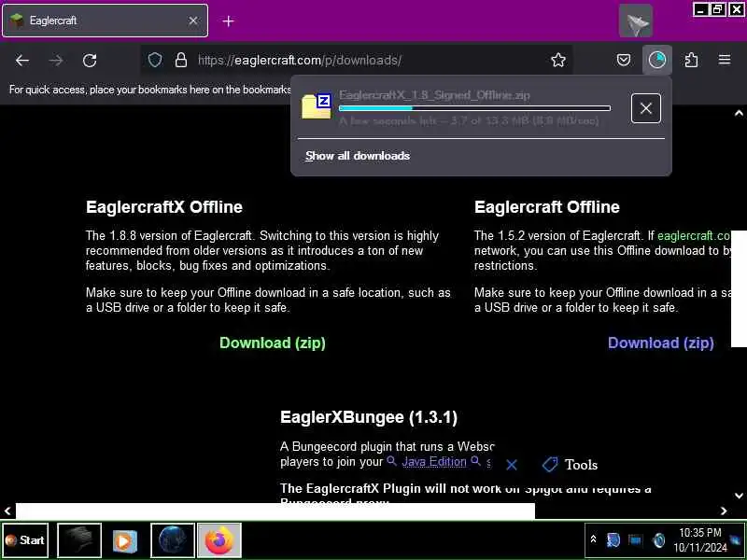Screen dimensions: 747x560
Task: Go back with the browser back arrow
Action: (21, 61)
